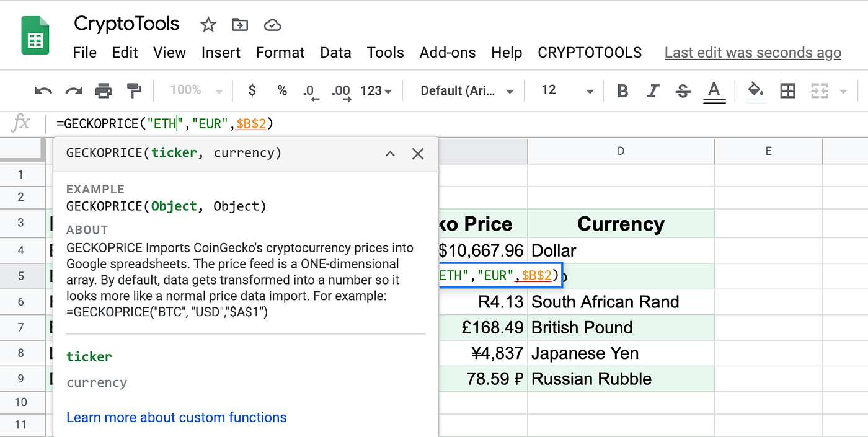This screenshot has width=868, height=437.
Task: Open the Default (Arial) font dropdown
Action: tap(467, 91)
